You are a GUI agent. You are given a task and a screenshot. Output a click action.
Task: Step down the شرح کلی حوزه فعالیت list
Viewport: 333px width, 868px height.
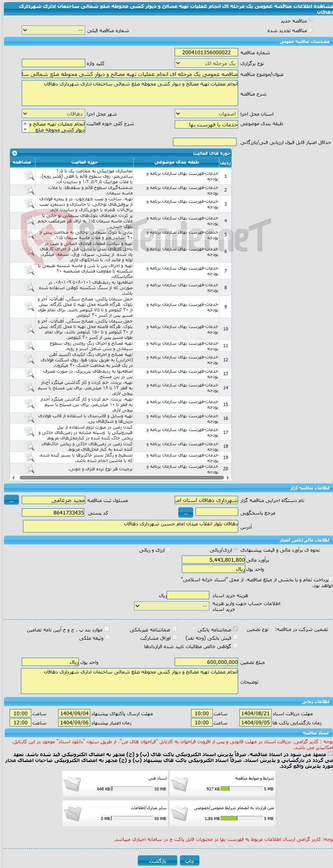point(25,130)
